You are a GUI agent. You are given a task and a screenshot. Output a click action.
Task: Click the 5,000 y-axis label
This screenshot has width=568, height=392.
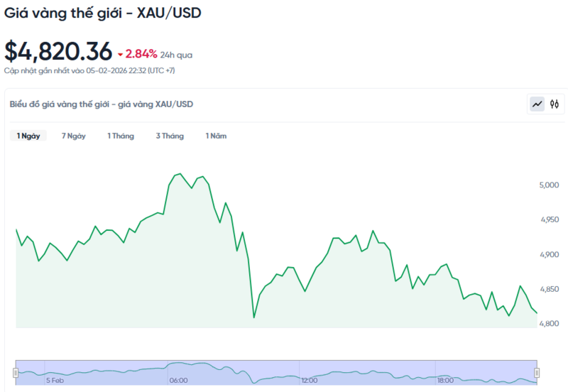pos(550,185)
